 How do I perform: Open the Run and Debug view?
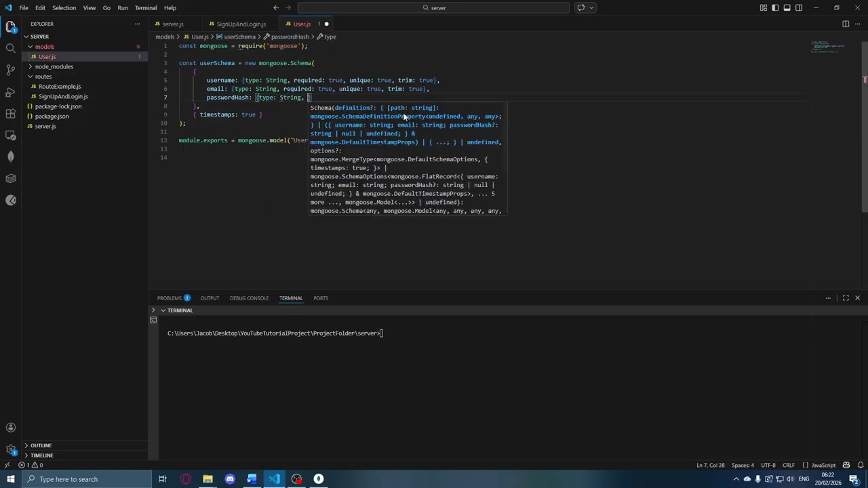coord(10,92)
